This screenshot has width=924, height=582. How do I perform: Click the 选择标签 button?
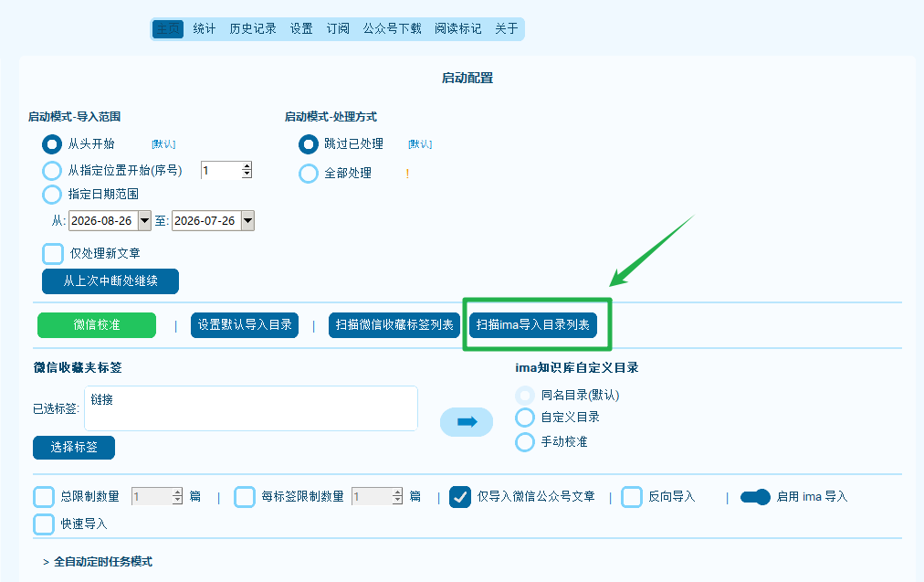pos(74,448)
